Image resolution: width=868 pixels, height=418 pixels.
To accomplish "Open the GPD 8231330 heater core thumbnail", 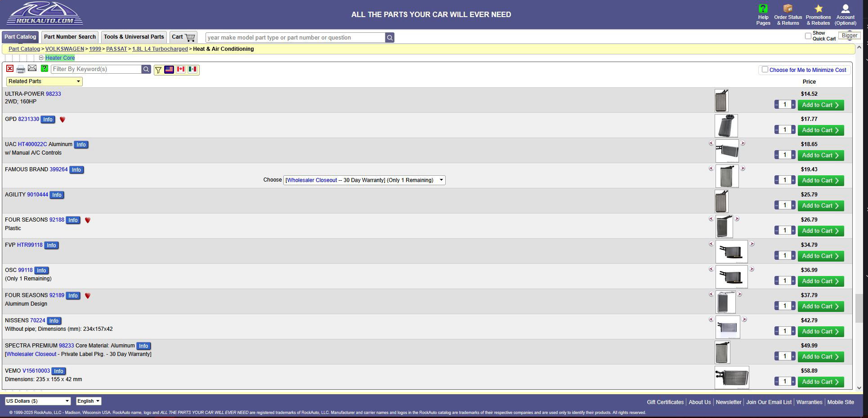I will [x=726, y=126].
